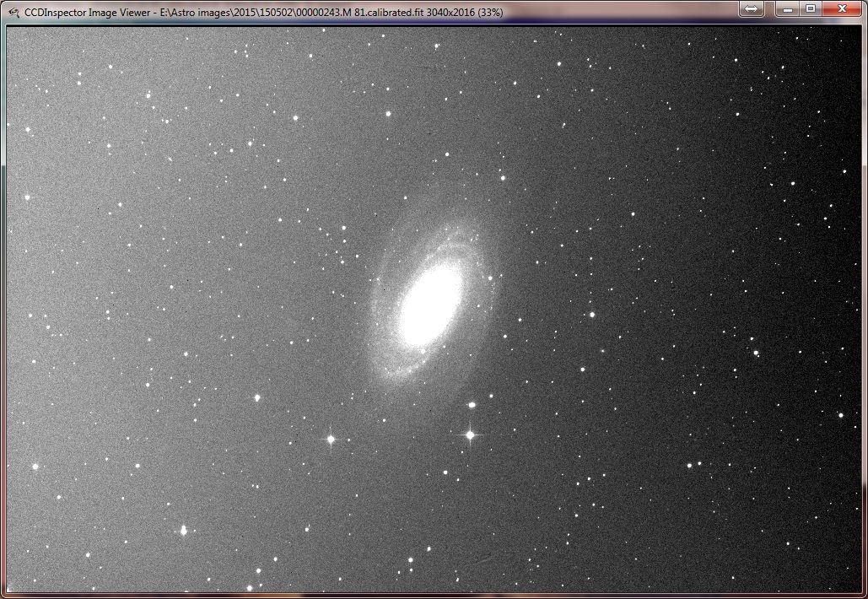Click the bright M81 galaxy core in the image

[x=432, y=304]
